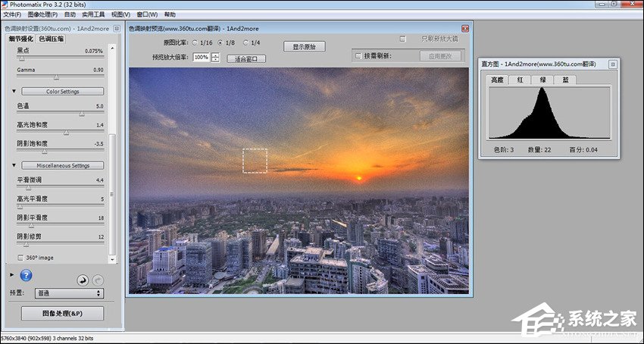644x344 pixels.
Task: Collapse the Miscellaneous Settings section triangle
Action: coord(14,165)
